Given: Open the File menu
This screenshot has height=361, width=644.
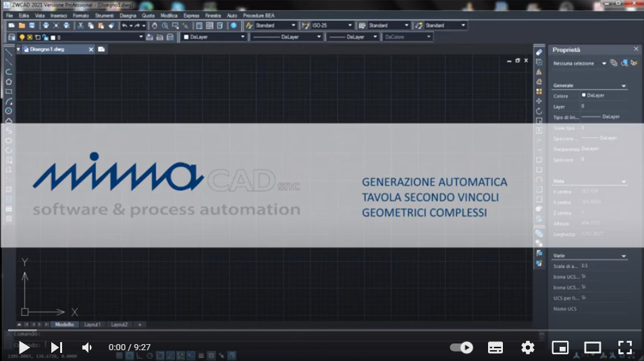Looking at the screenshot, I should (9, 16).
